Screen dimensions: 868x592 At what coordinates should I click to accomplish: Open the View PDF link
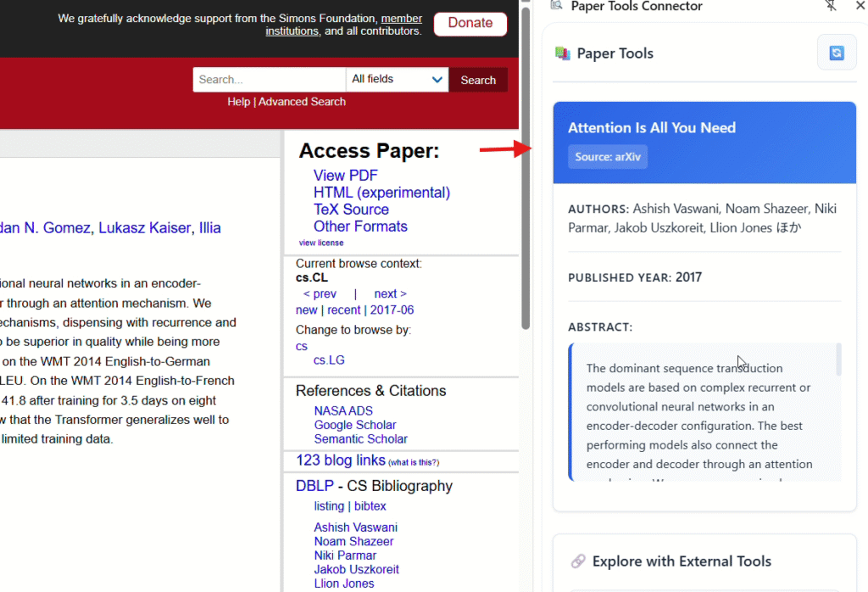pos(346,176)
